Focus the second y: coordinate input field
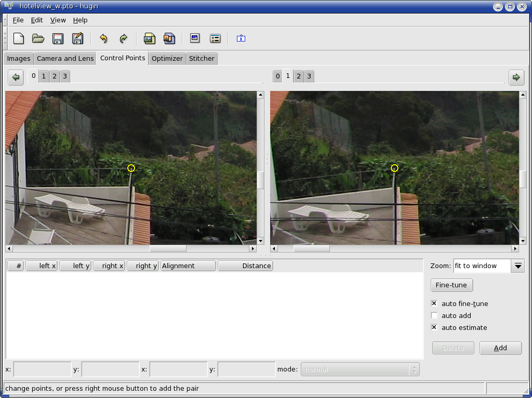 point(247,369)
